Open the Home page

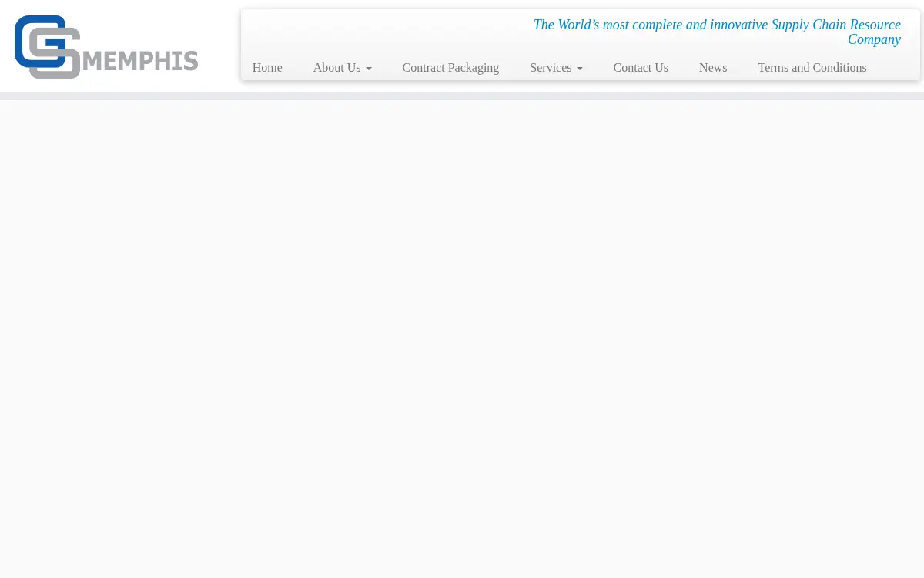[267, 68]
